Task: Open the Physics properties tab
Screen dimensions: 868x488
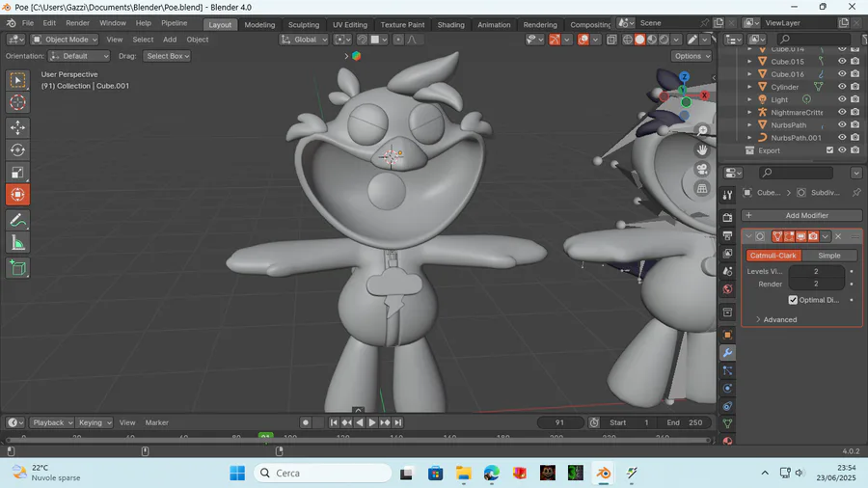Action: coord(727,388)
